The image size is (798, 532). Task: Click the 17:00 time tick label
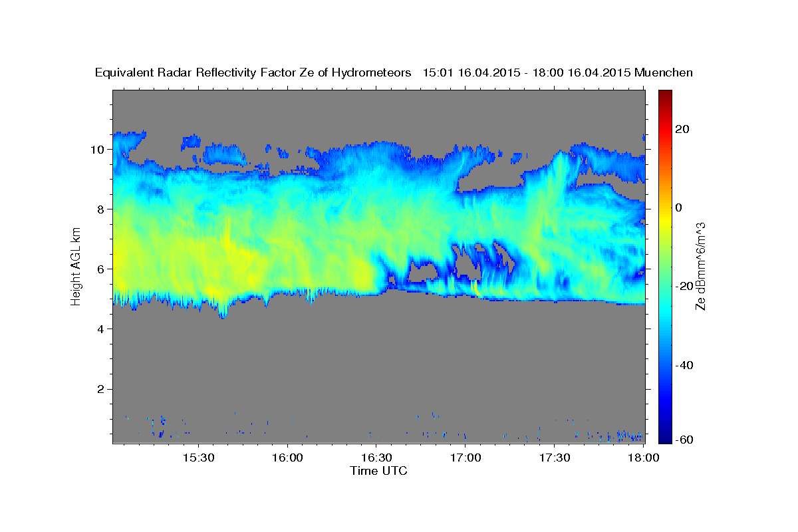click(465, 458)
